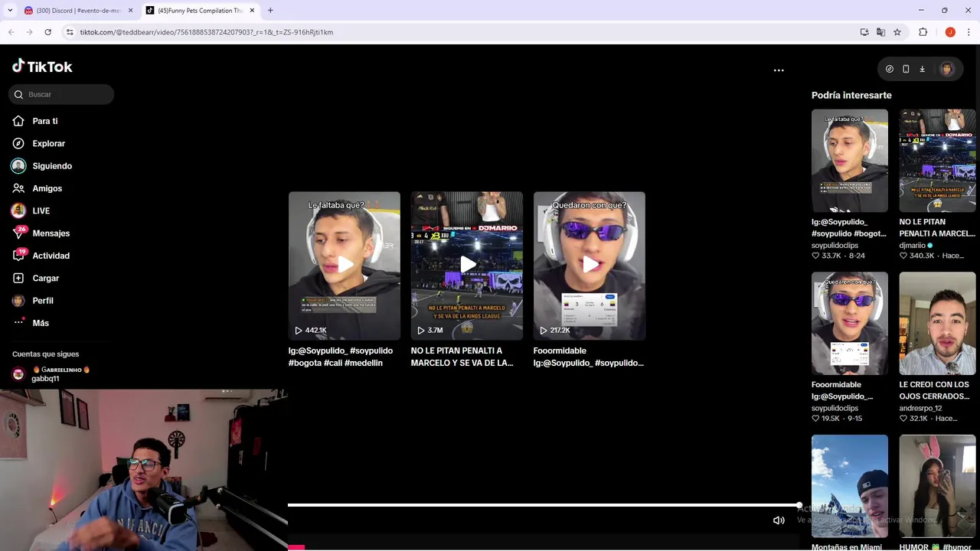The height and width of the screenshot is (551, 980).
Task: Click the browser back arrow
Action: [11, 32]
